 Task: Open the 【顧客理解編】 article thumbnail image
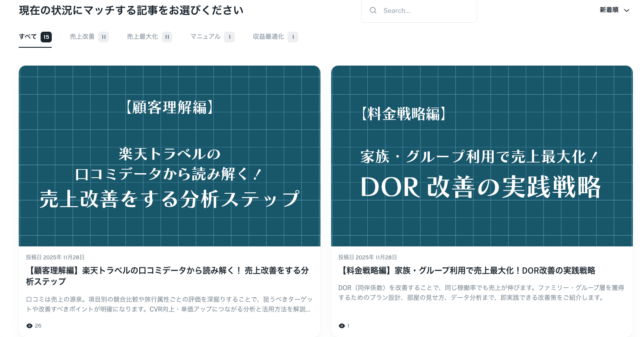(170, 156)
